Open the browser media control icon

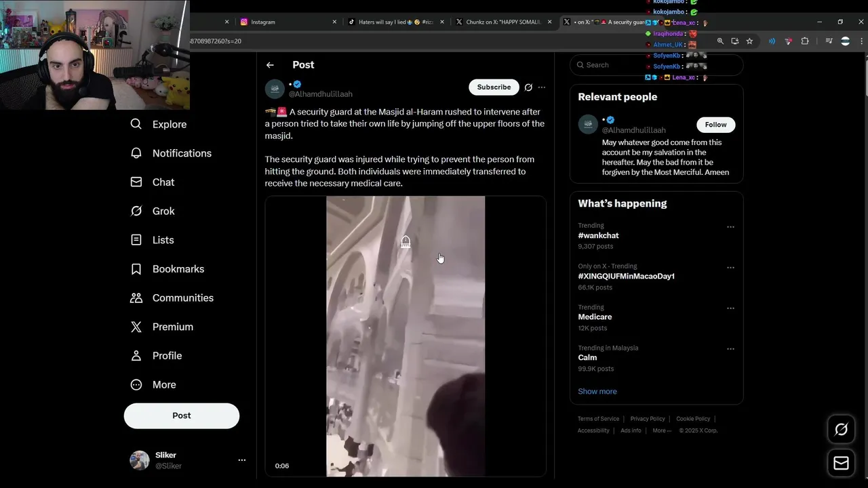pos(829,41)
